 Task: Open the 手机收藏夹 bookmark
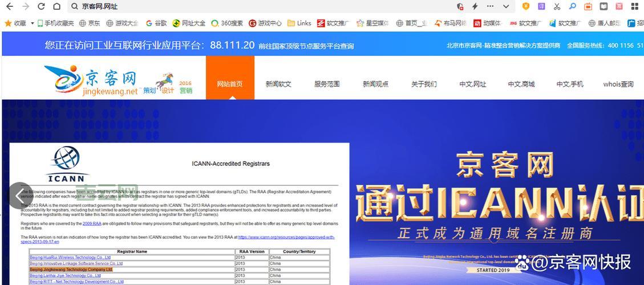55,23
